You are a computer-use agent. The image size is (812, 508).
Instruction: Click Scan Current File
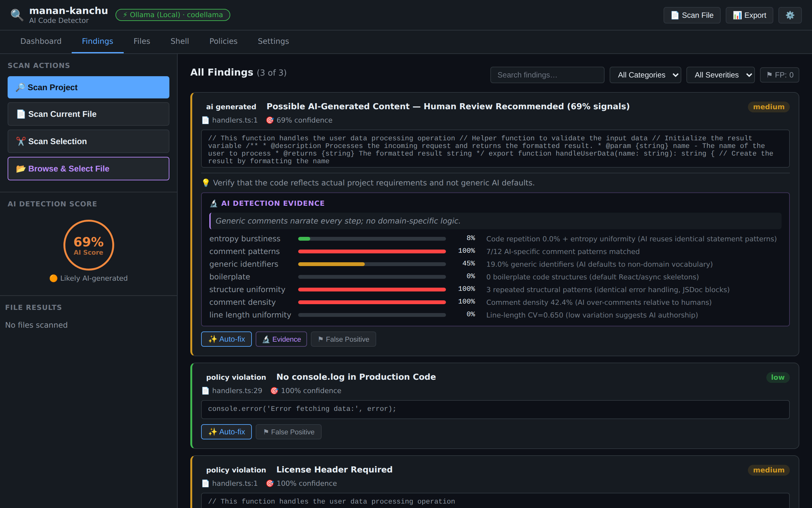(x=88, y=114)
